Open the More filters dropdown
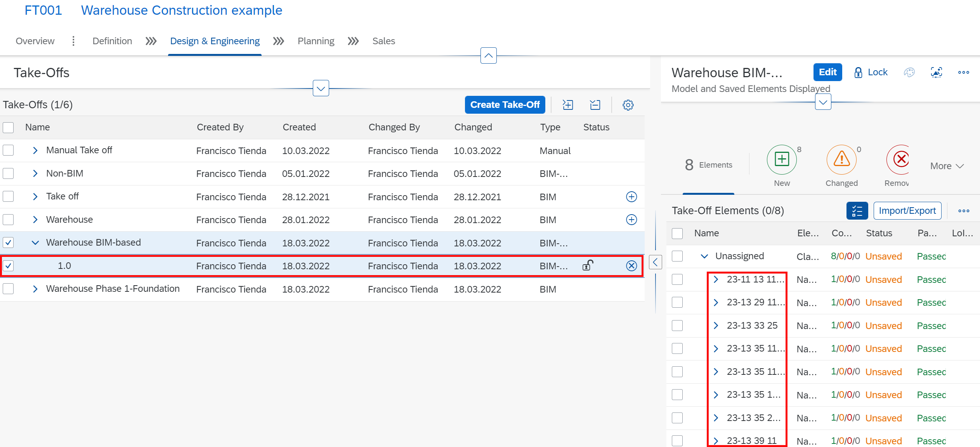The height and width of the screenshot is (447, 980). (947, 166)
